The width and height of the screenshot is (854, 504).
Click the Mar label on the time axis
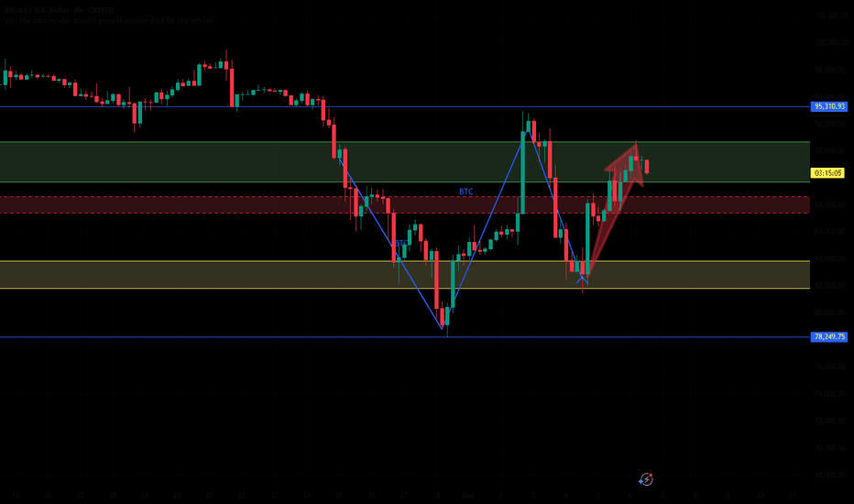coord(468,495)
